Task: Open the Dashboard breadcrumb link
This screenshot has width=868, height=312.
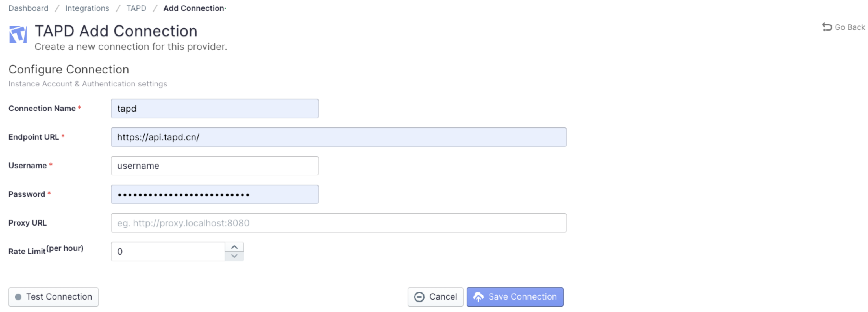Action: tap(28, 8)
